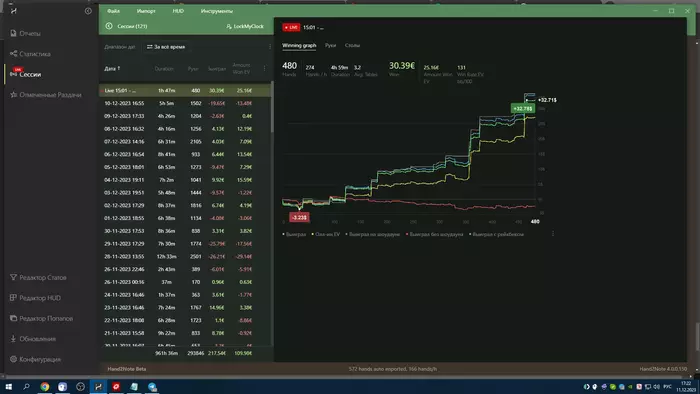Viewport: 700px width, 394px height.
Task: Toggle the Выиграл с рейкбеком legend series
Action: [496, 234]
